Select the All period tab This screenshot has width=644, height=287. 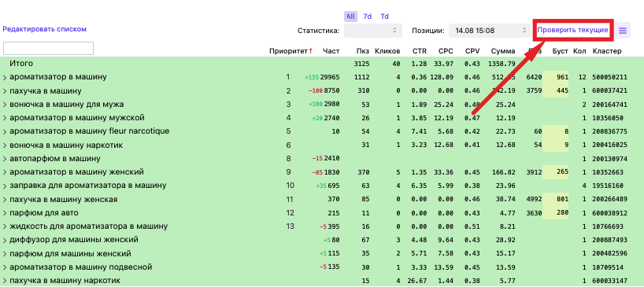coord(350,17)
